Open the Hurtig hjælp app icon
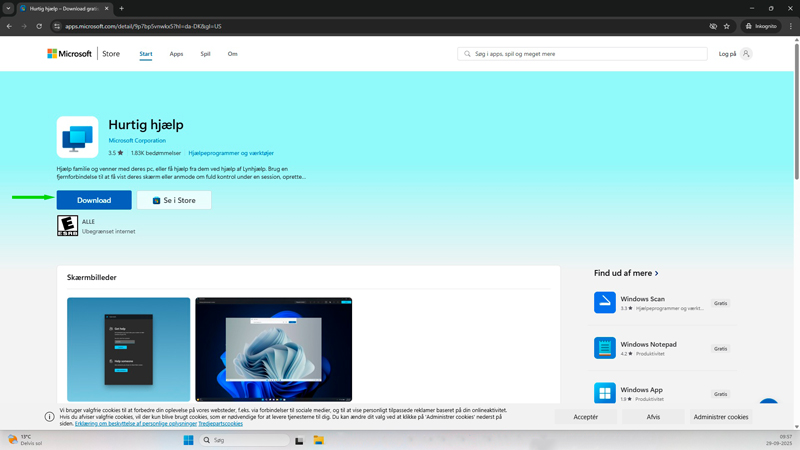Screen dimensions: 800x450 pyautogui.click(x=78, y=137)
